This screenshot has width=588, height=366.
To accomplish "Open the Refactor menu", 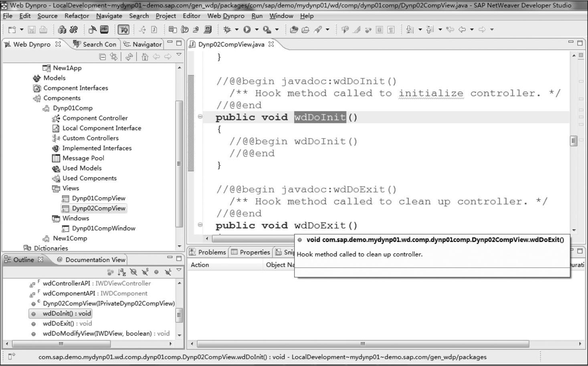I will click(x=77, y=16).
